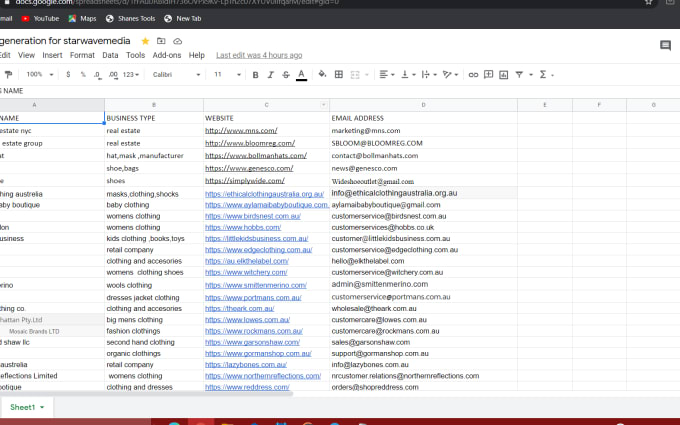Open text wrapping dropdown
This screenshot has width=680, height=425.
point(429,75)
